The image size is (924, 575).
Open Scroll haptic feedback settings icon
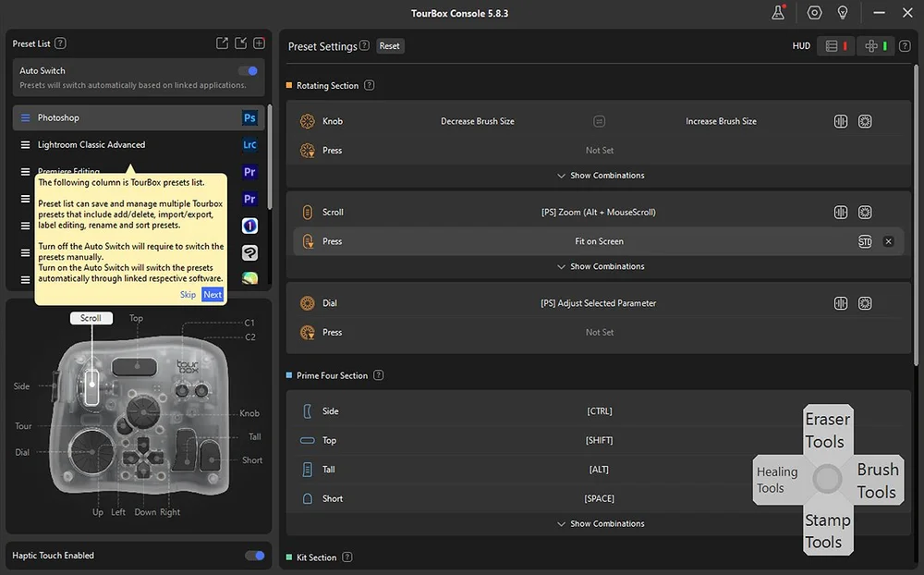841,213
